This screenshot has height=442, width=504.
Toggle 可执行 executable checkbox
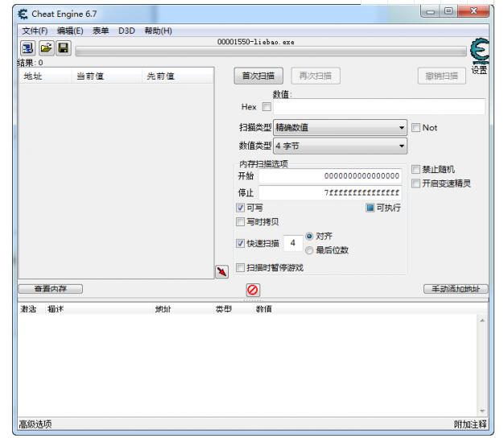tap(370, 208)
